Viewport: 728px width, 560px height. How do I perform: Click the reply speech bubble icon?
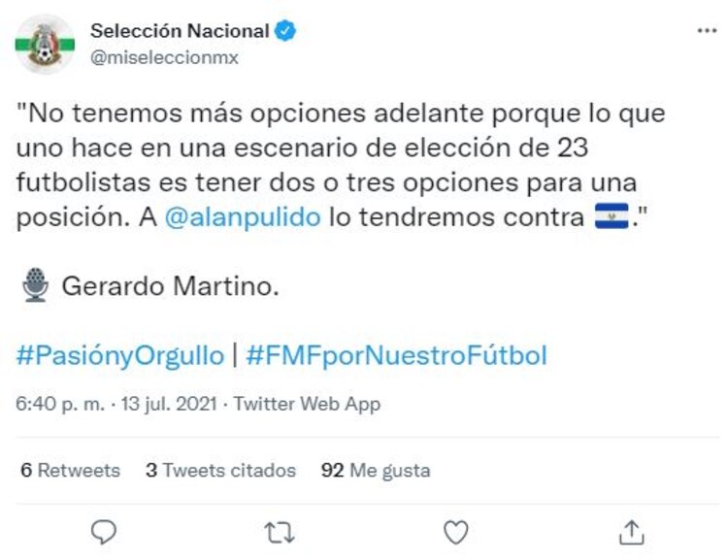(103, 531)
